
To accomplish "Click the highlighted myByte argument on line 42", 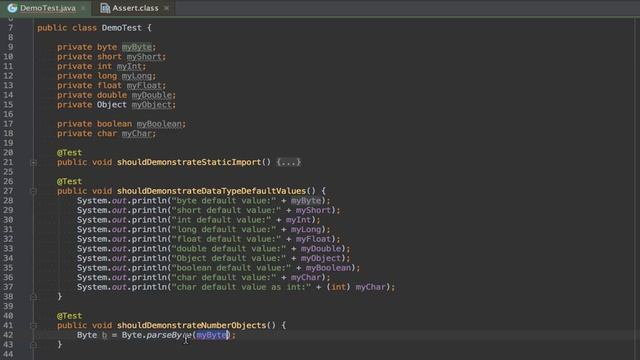I will (x=211, y=335).
